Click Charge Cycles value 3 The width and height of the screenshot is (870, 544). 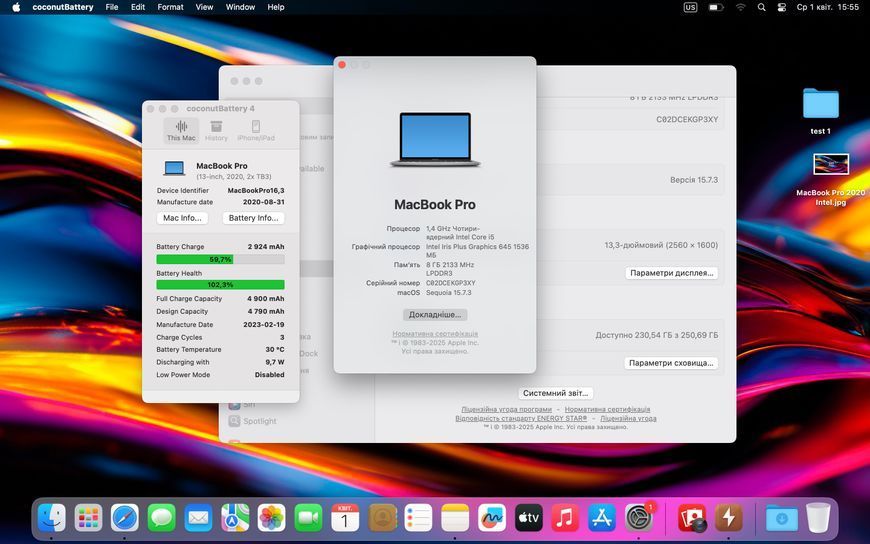click(x=282, y=338)
